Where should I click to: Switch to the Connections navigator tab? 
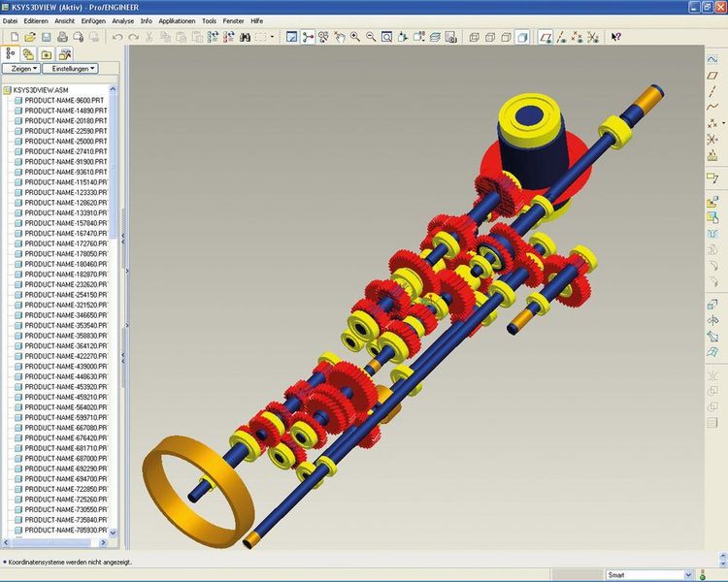pyautogui.click(x=64, y=54)
